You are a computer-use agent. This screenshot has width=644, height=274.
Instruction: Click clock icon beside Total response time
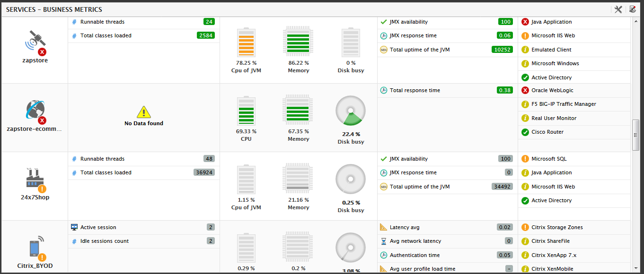(x=384, y=90)
